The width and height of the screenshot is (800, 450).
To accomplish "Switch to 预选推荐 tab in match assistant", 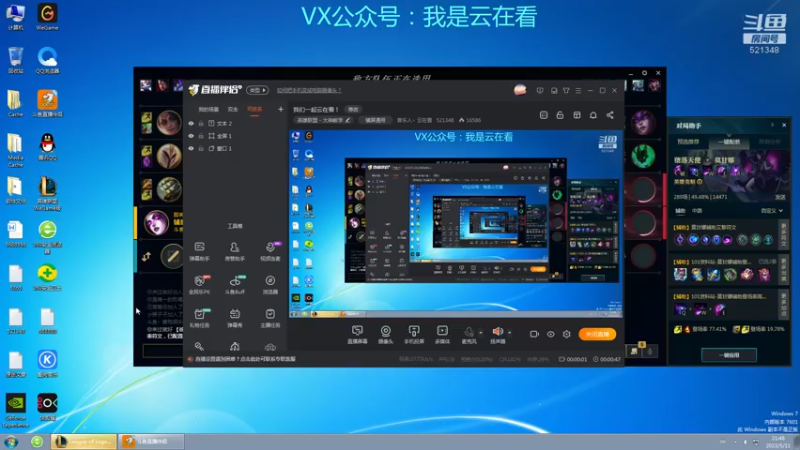I will coord(688,141).
